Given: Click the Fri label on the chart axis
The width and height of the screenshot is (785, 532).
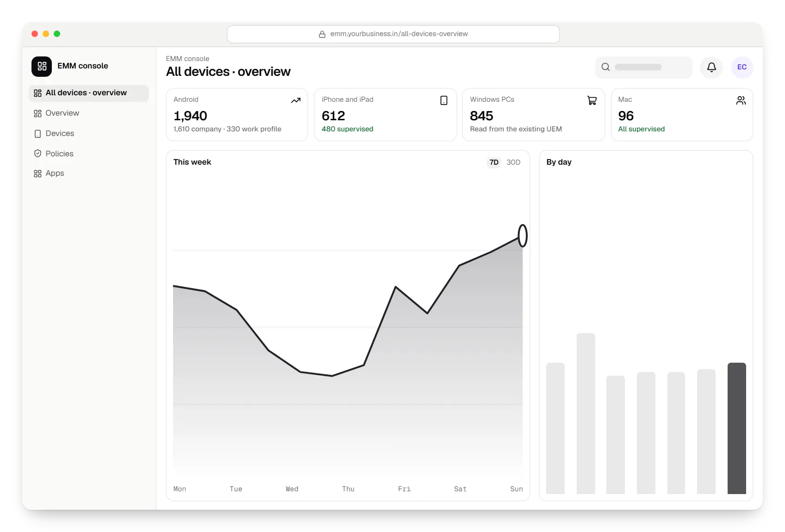Looking at the screenshot, I should point(404,489).
